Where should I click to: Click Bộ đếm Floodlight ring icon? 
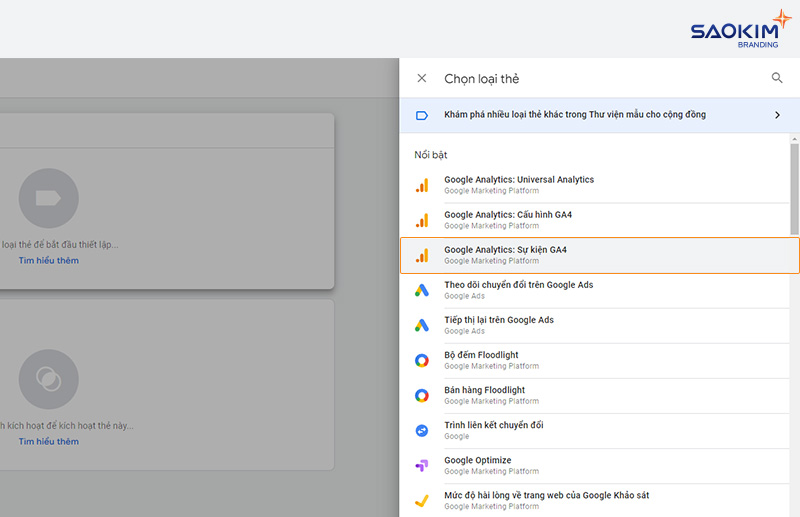[x=422, y=361]
